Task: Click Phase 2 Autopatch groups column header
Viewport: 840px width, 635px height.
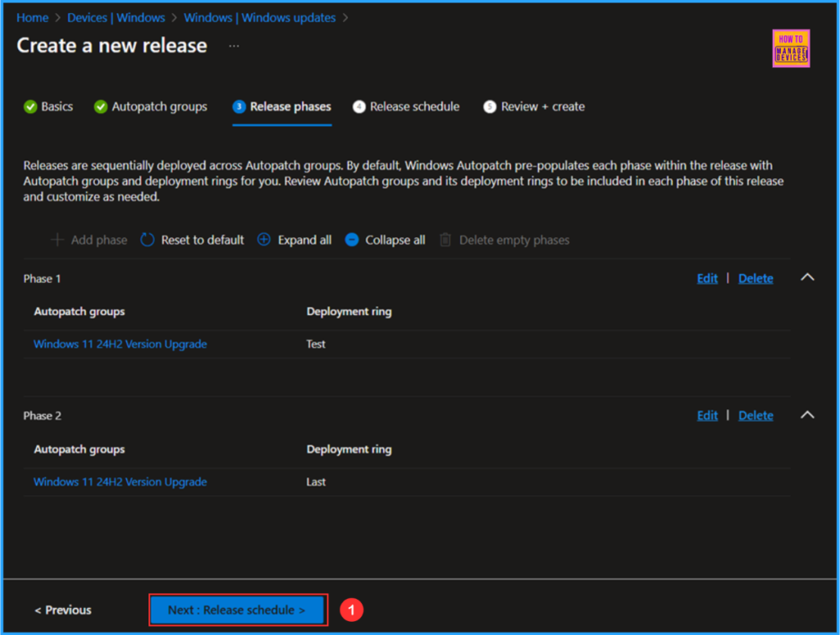Action: (x=80, y=449)
